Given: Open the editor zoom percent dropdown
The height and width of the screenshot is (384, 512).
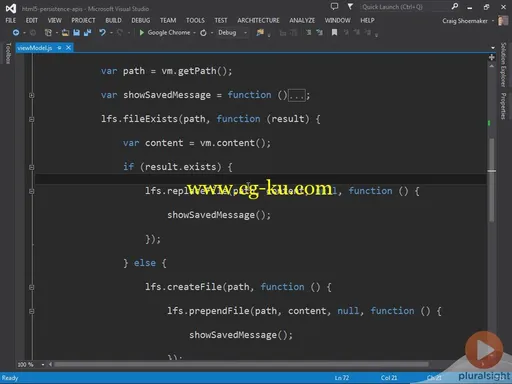Looking at the screenshot, I should click(43, 365).
